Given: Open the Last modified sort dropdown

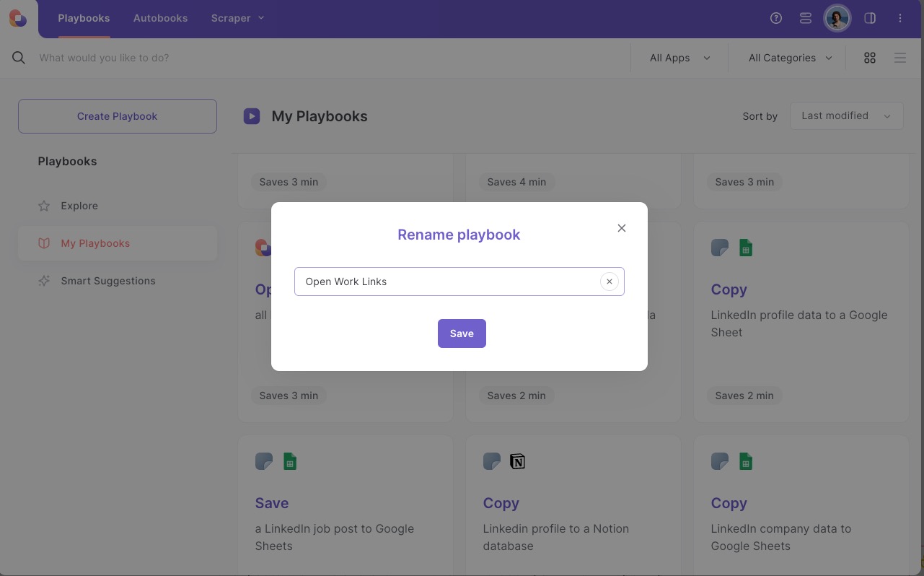Looking at the screenshot, I should 847,115.
